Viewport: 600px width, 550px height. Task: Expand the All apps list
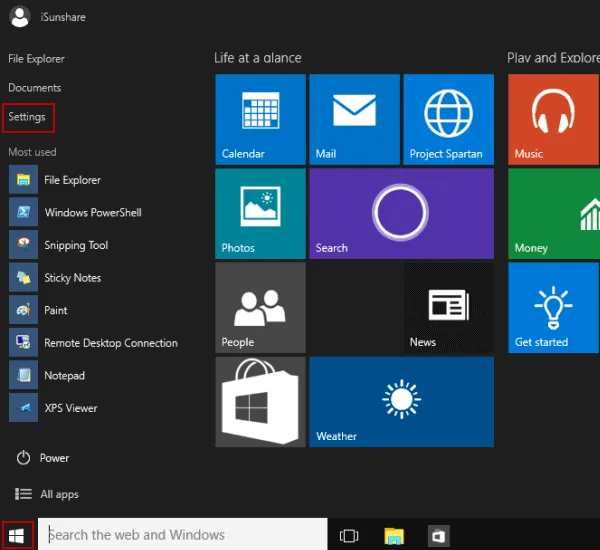point(47,494)
